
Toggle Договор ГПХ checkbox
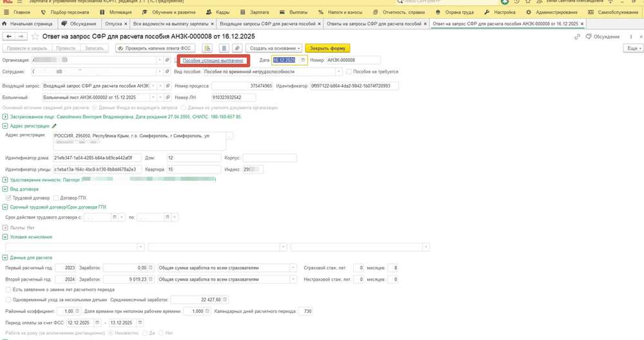point(56,198)
